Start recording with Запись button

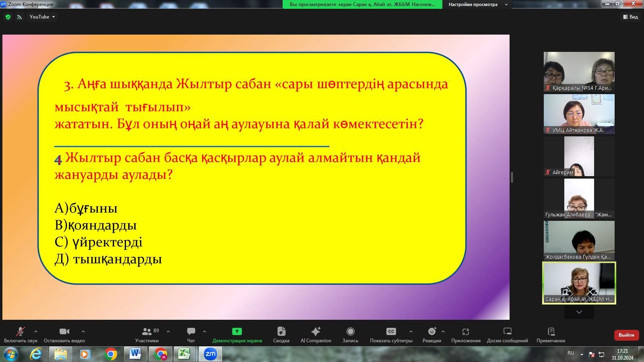click(x=350, y=335)
